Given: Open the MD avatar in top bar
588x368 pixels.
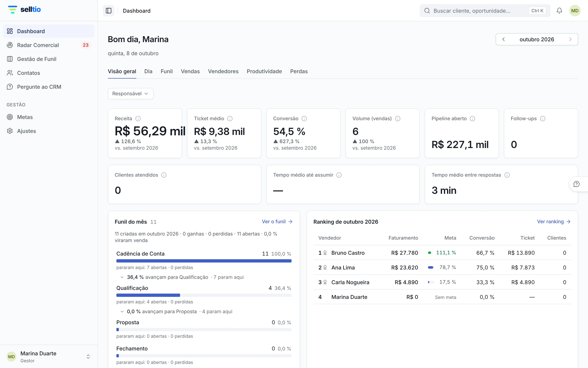Looking at the screenshot, I should (x=575, y=11).
